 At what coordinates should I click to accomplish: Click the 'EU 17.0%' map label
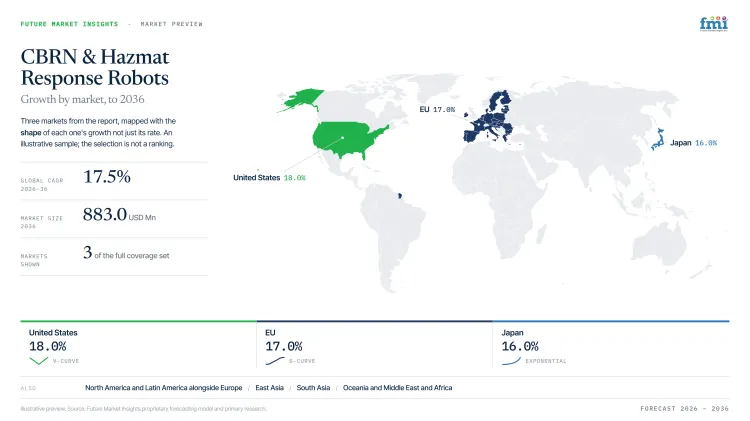pyautogui.click(x=437, y=110)
